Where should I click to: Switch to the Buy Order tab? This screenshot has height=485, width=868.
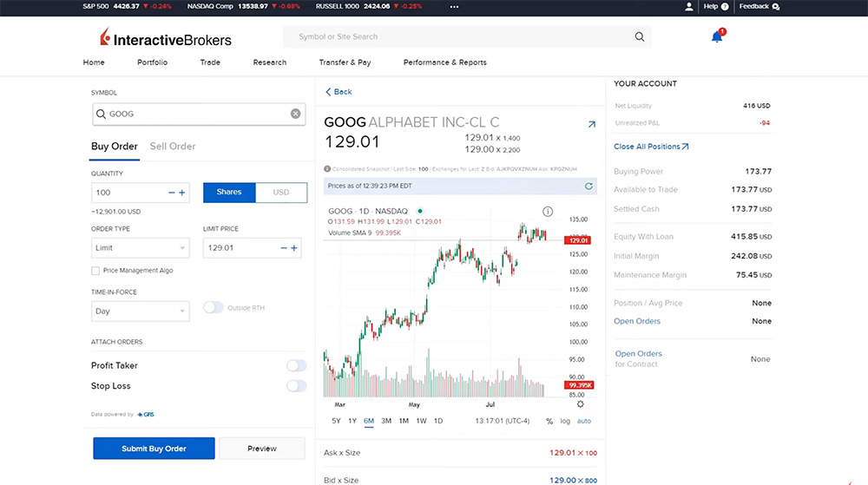(114, 147)
